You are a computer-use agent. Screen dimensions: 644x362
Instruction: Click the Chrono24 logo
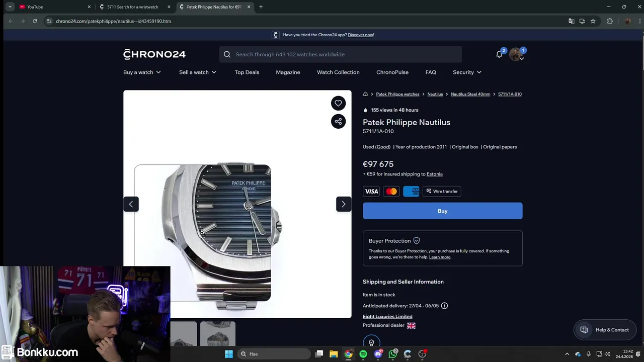point(154,54)
